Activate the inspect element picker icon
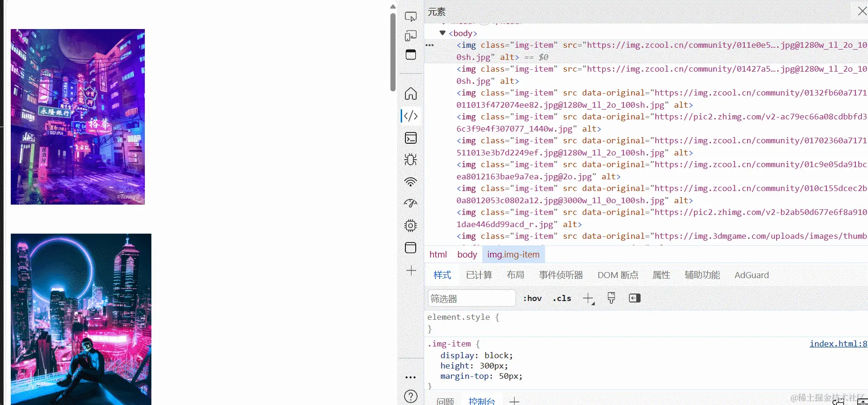The image size is (868, 405). tap(411, 17)
